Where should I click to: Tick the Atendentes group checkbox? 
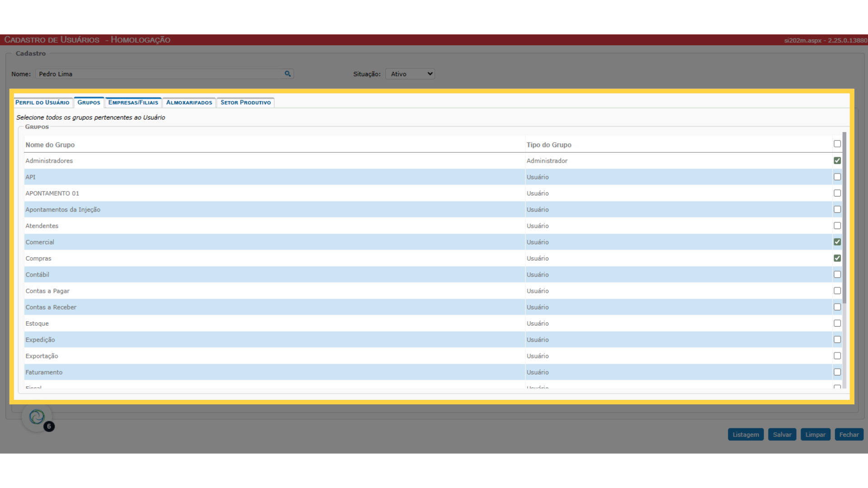(x=837, y=225)
